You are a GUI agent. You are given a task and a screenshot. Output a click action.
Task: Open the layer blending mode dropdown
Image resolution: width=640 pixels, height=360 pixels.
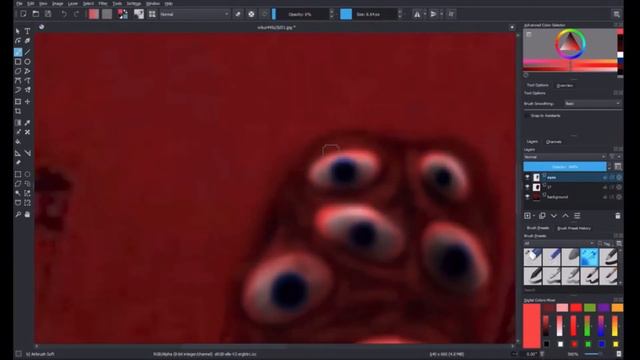click(565, 157)
